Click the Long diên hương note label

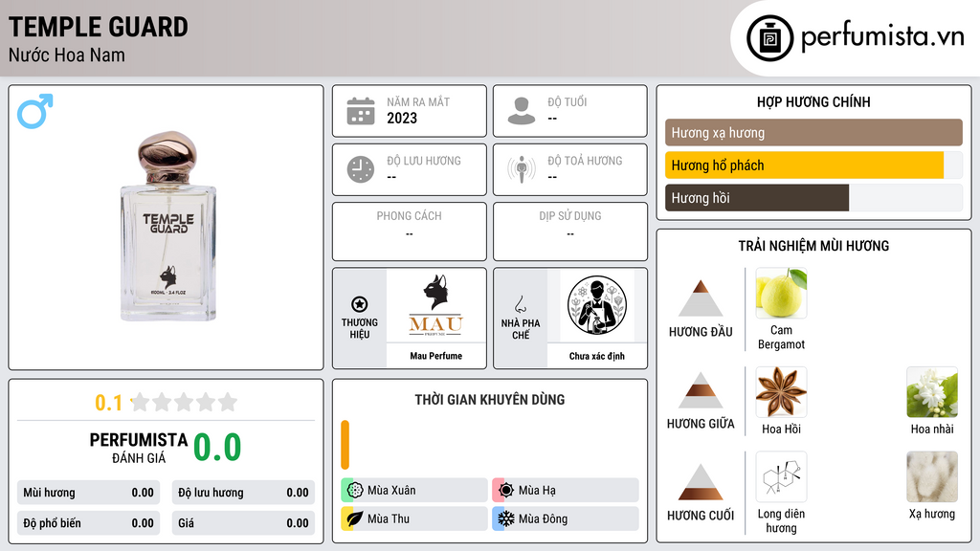[781, 521]
